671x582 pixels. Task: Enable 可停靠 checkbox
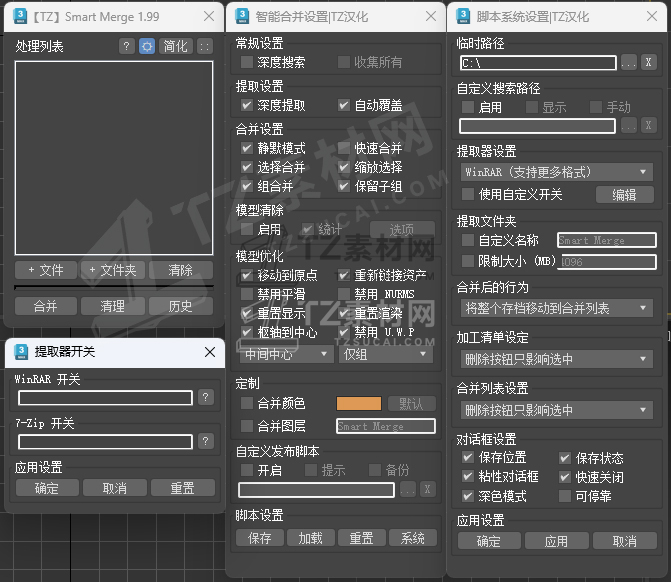565,496
